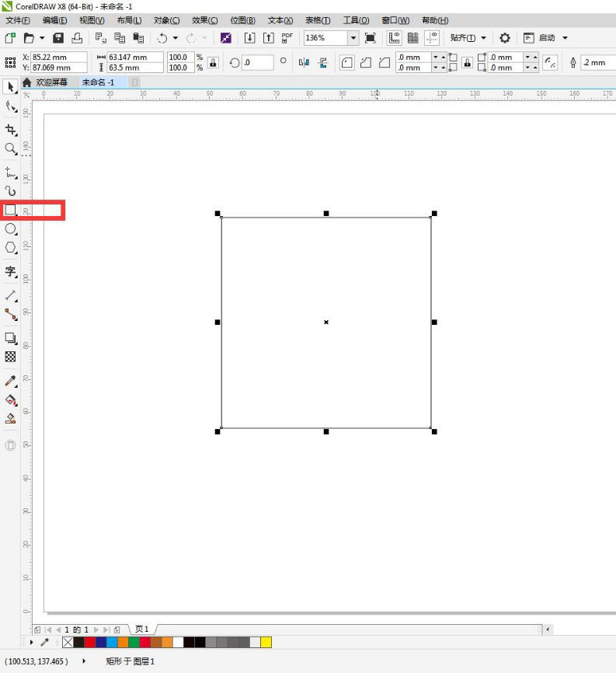Select the Crop tool

[x=11, y=130]
